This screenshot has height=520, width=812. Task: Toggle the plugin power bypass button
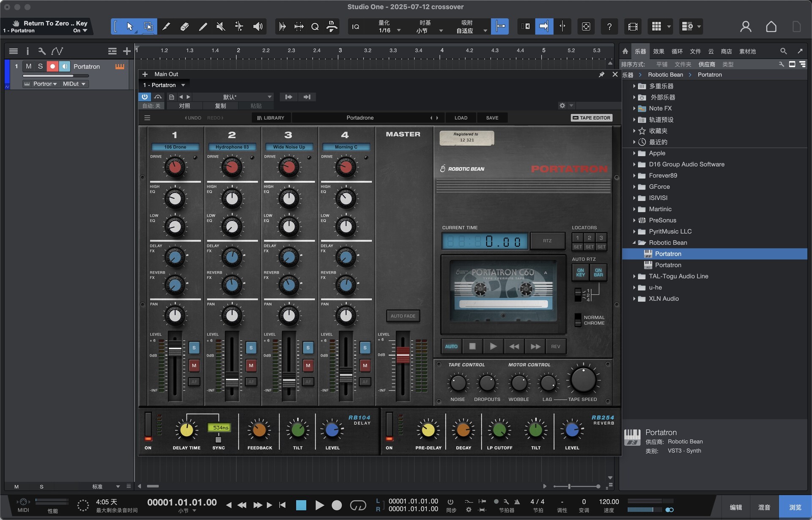pos(145,97)
